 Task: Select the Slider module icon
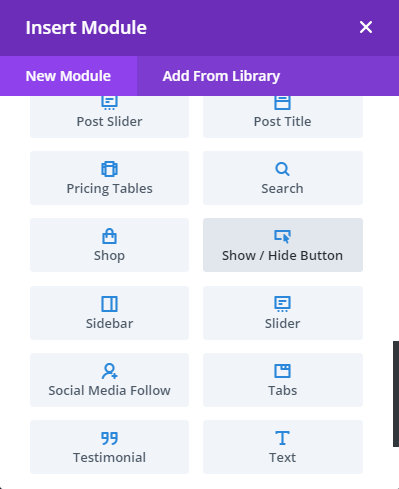(282, 304)
